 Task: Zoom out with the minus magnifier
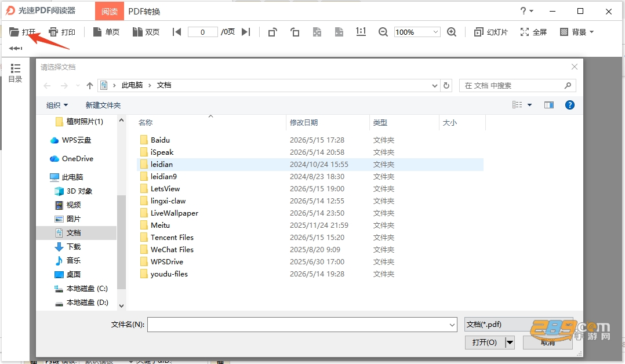click(383, 32)
